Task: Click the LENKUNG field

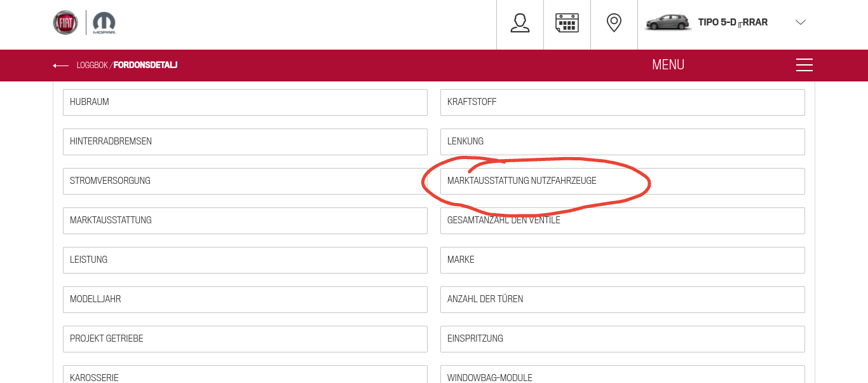Action: click(622, 142)
